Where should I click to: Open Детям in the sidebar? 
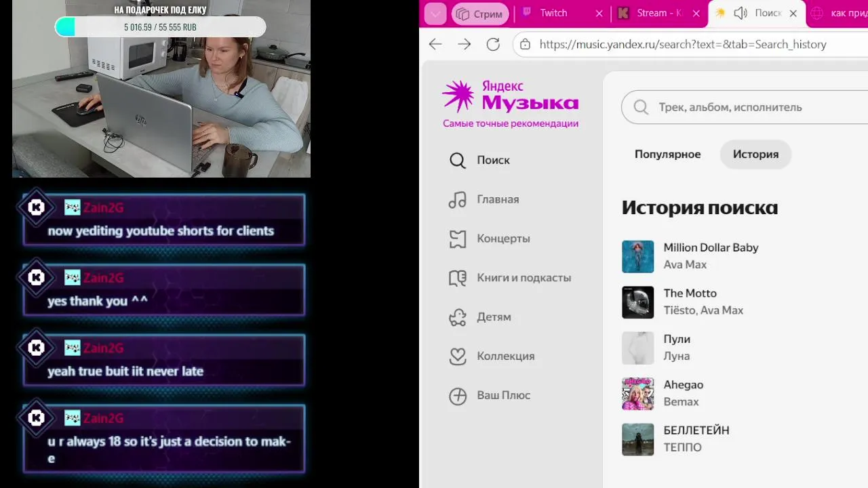[494, 317]
